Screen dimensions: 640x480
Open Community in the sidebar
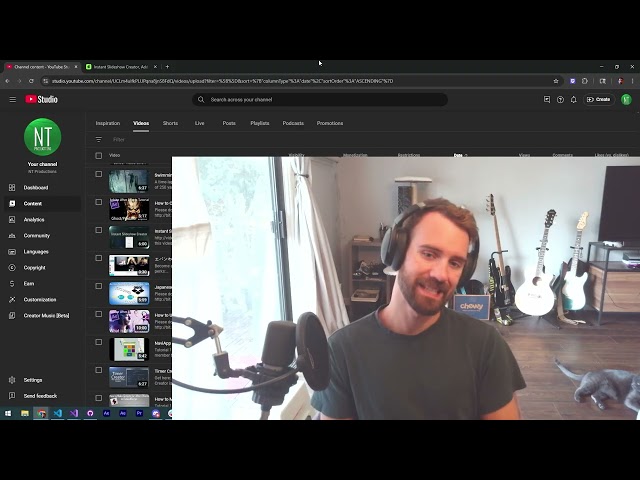point(36,236)
